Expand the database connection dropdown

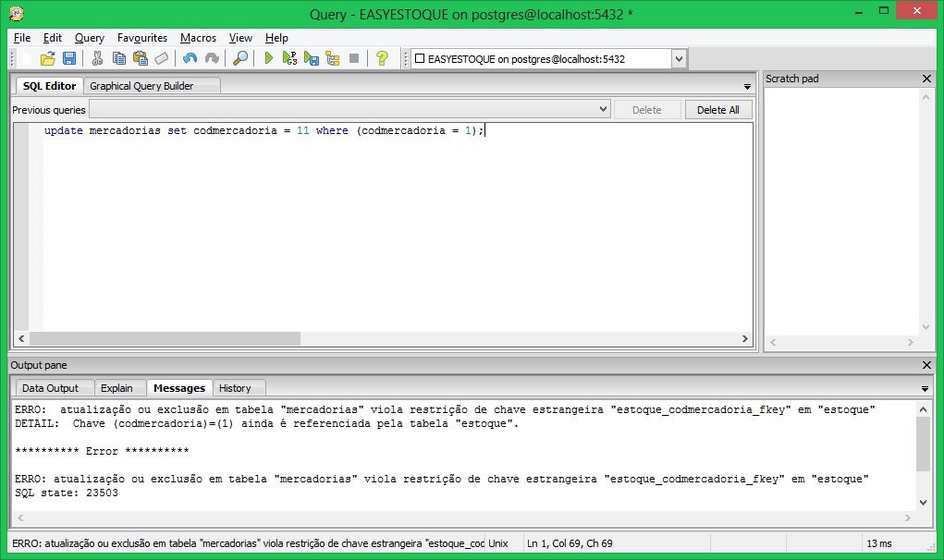coord(679,59)
